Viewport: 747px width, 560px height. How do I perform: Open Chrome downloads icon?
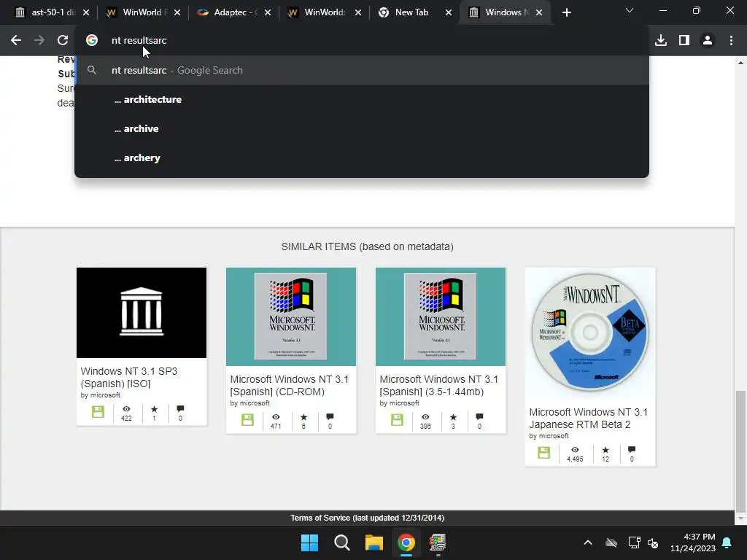pos(661,41)
